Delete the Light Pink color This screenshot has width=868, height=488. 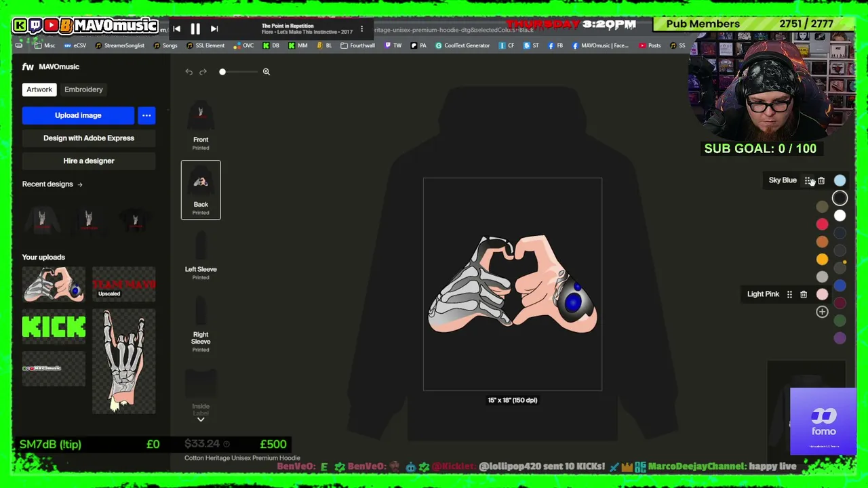(804, 294)
